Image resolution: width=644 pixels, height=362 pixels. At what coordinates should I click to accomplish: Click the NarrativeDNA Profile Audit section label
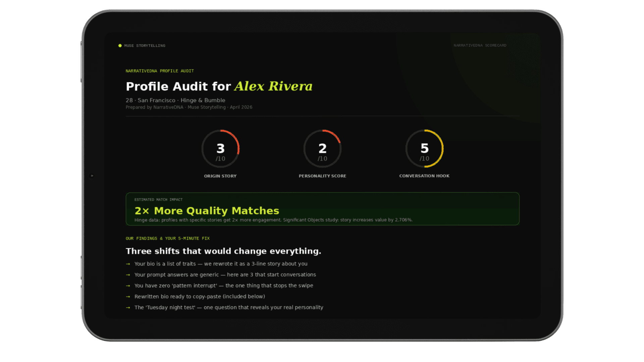[x=160, y=71]
